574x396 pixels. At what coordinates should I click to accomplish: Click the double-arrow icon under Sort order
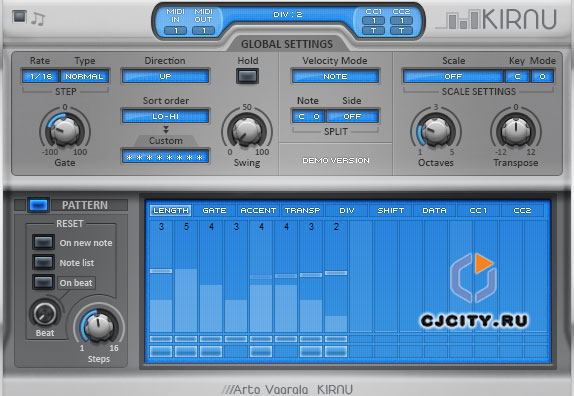pos(165,129)
